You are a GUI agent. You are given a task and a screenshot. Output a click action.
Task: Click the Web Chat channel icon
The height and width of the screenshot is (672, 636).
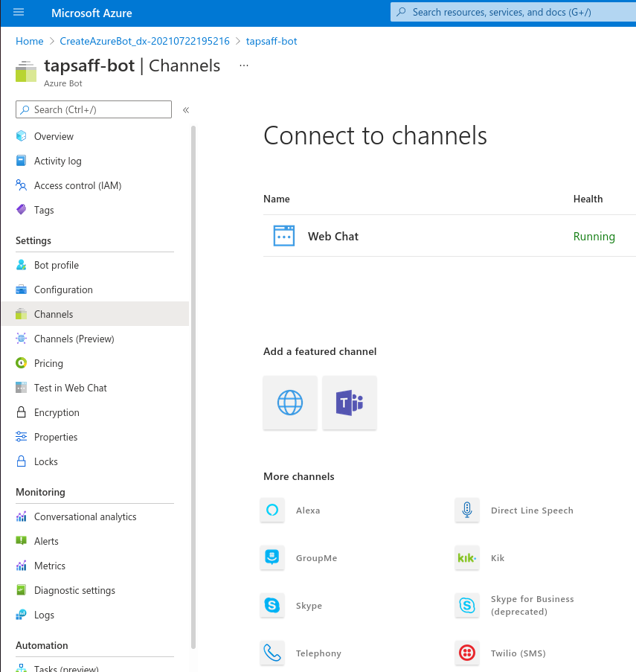(x=284, y=236)
